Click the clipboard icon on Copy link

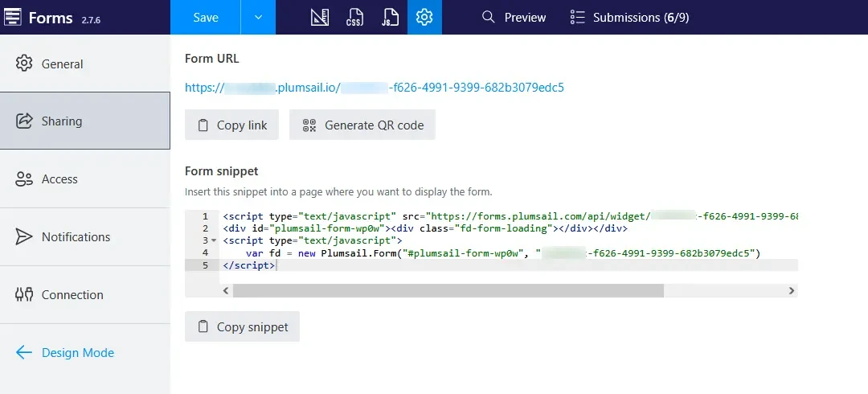coord(203,125)
